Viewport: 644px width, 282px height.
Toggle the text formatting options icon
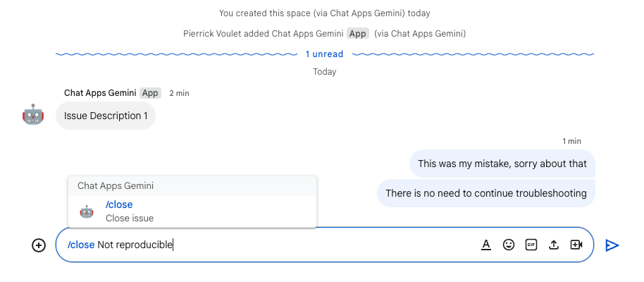(486, 245)
